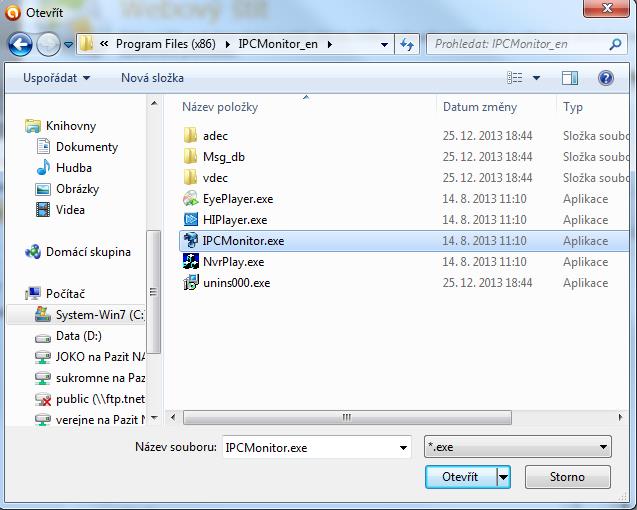Sort by Název položky column header

point(220,107)
